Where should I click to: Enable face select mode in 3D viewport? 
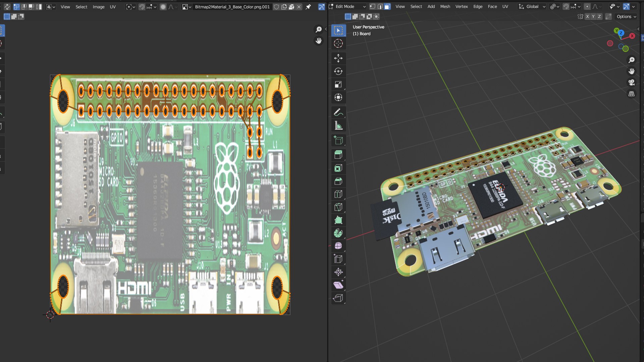point(387,7)
